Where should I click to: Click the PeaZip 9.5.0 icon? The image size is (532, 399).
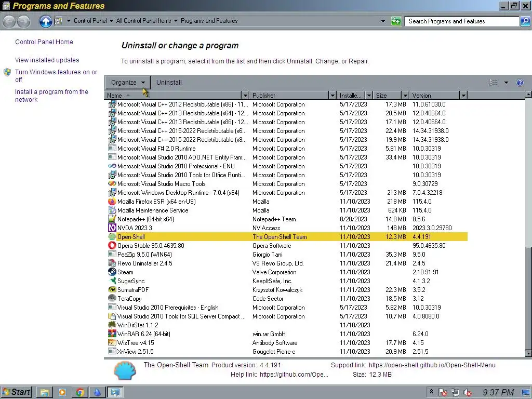tap(112, 254)
